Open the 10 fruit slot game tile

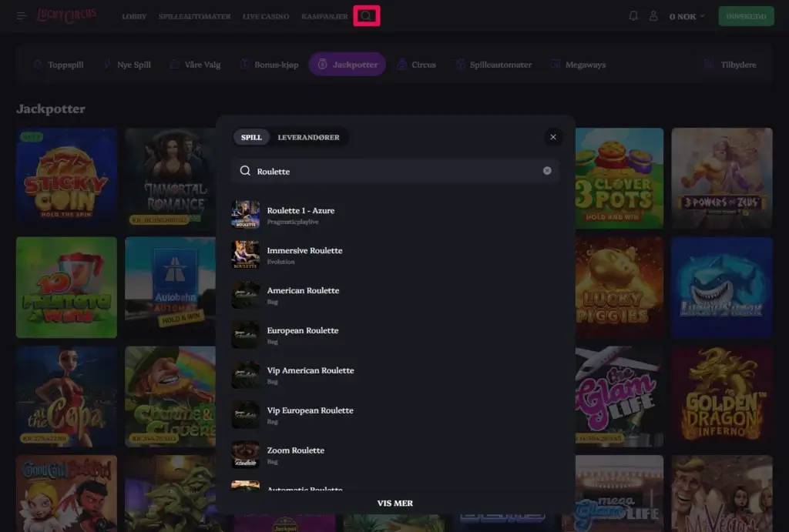(66, 287)
